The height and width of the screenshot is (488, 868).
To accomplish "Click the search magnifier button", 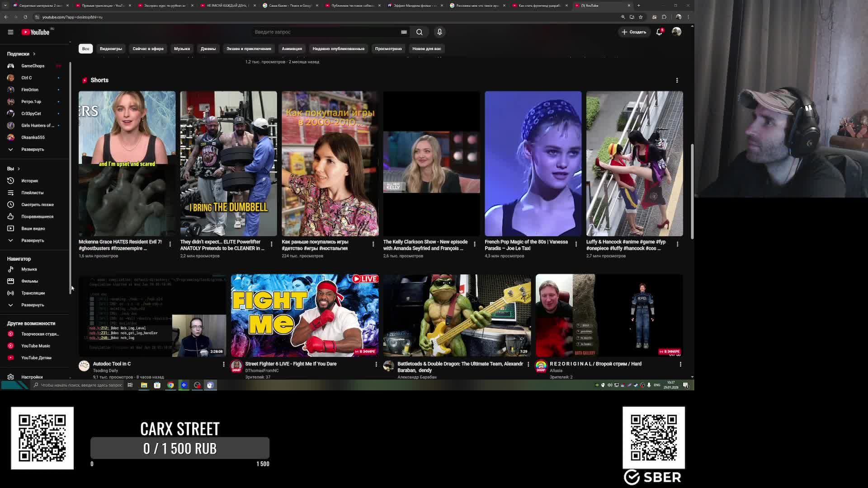I will pos(419,32).
